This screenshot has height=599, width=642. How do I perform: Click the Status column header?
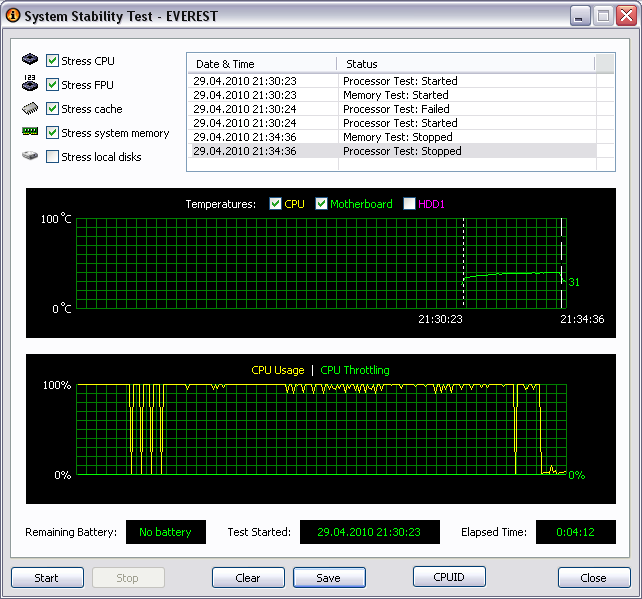[x=466, y=64]
